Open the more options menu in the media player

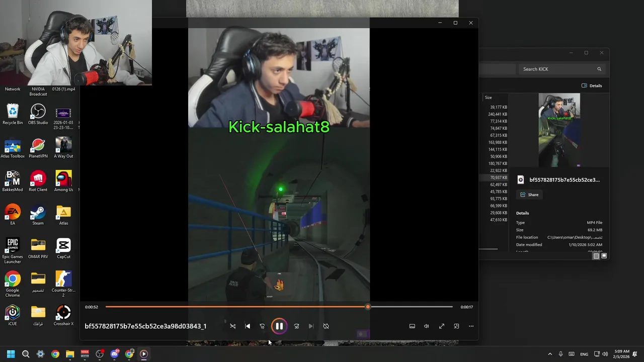click(471, 326)
